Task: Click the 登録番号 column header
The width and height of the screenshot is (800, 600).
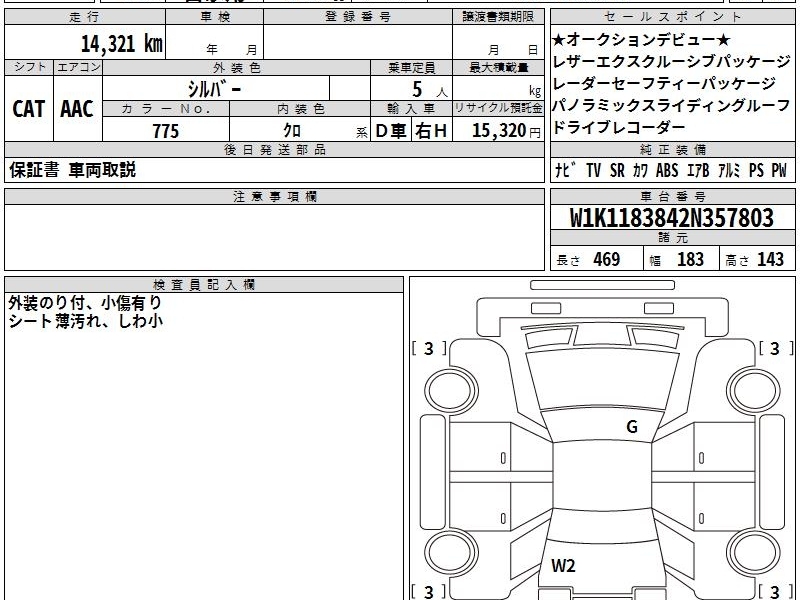Action: point(358,17)
